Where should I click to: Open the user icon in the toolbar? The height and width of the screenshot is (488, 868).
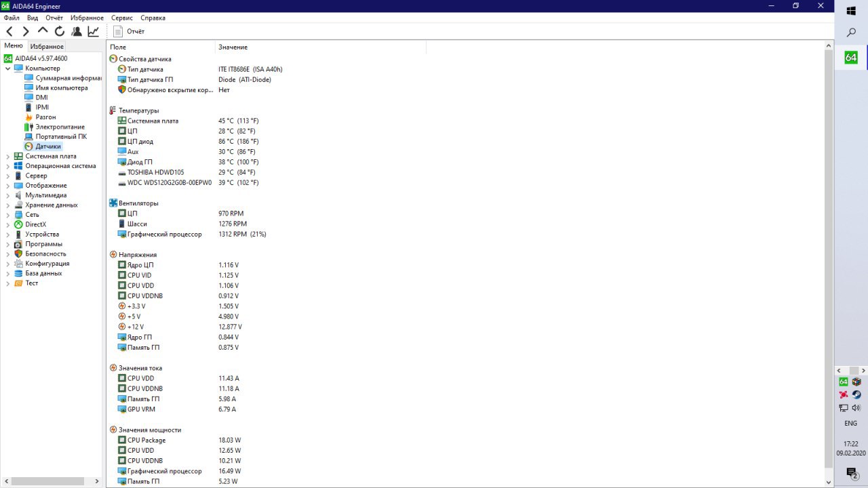[x=77, y=31]
